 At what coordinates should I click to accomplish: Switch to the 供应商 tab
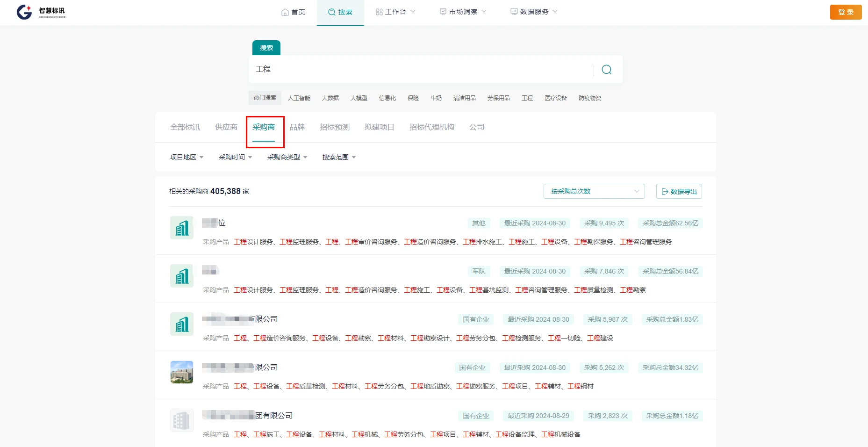(226, 127)
